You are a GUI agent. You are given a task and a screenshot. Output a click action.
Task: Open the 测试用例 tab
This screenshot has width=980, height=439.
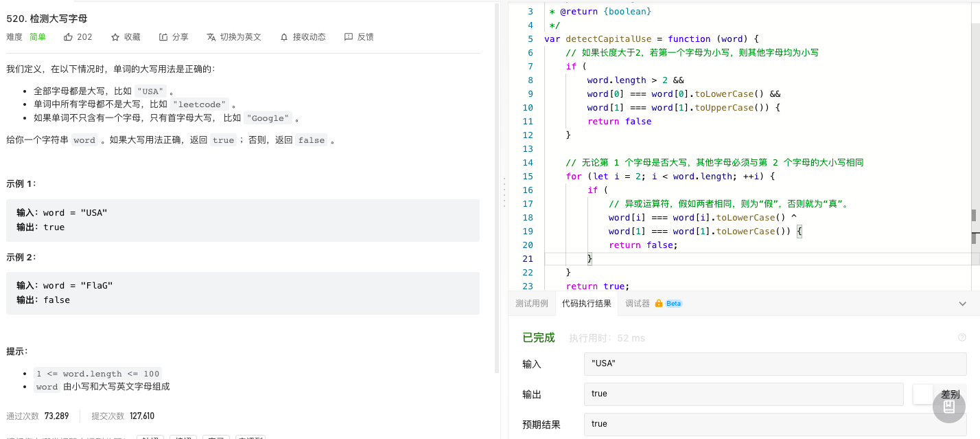532,303
